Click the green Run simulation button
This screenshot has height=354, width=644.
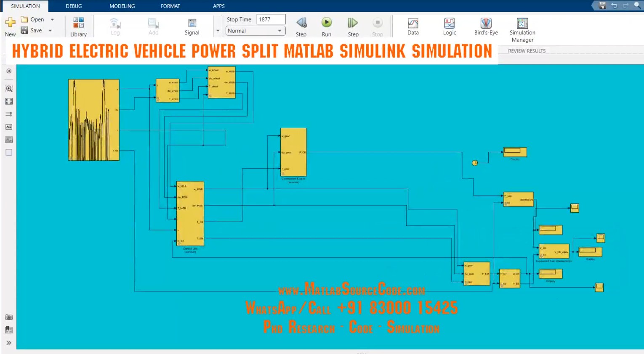tap(327, 22)
